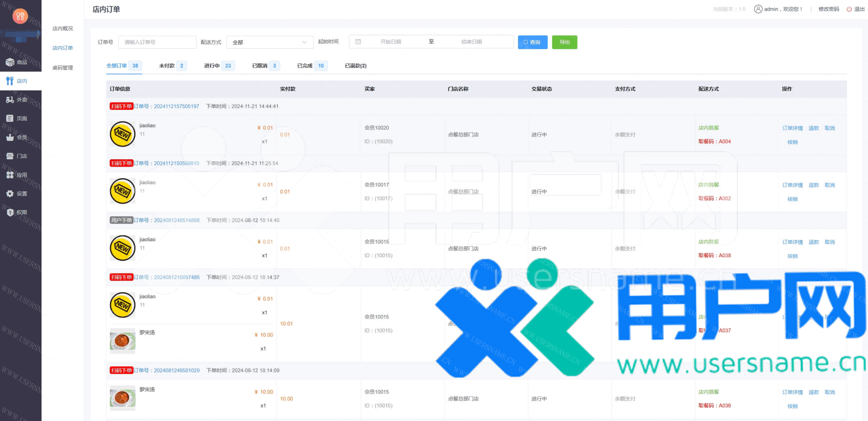Open the 设置 gear icon
The width and height of the screenshot is (868, 421).
(x=10, y=194)
